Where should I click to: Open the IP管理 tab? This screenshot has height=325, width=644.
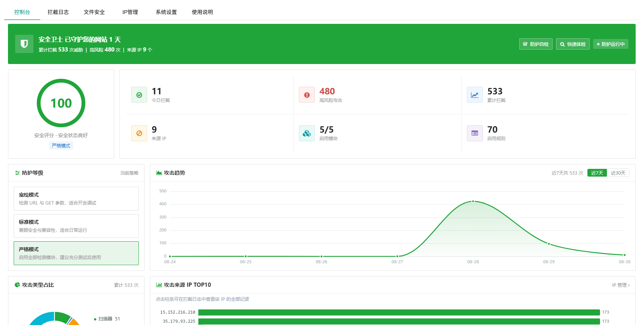[x=130, y=12]
